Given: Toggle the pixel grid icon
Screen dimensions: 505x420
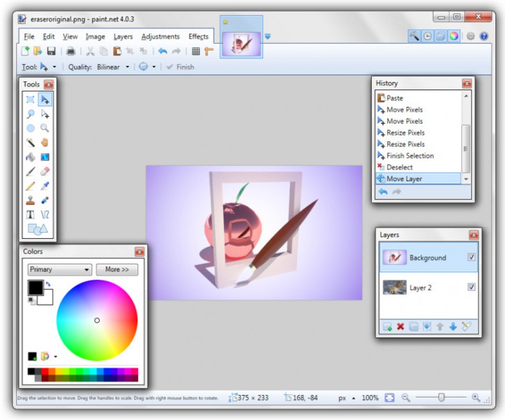Looking at the screenshot, I should 196,51.
